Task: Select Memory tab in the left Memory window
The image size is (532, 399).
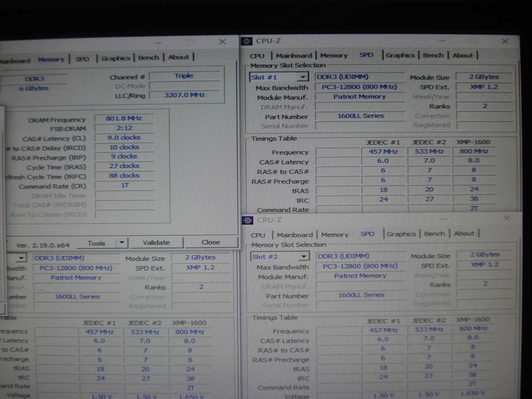Action: pos(51,59)
